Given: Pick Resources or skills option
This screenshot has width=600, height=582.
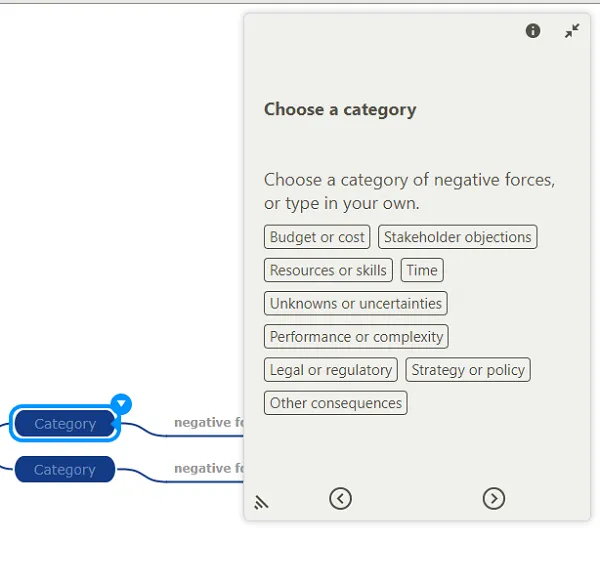Looking at the screenshot, I should pyautogui.click(x=328, y=270).
